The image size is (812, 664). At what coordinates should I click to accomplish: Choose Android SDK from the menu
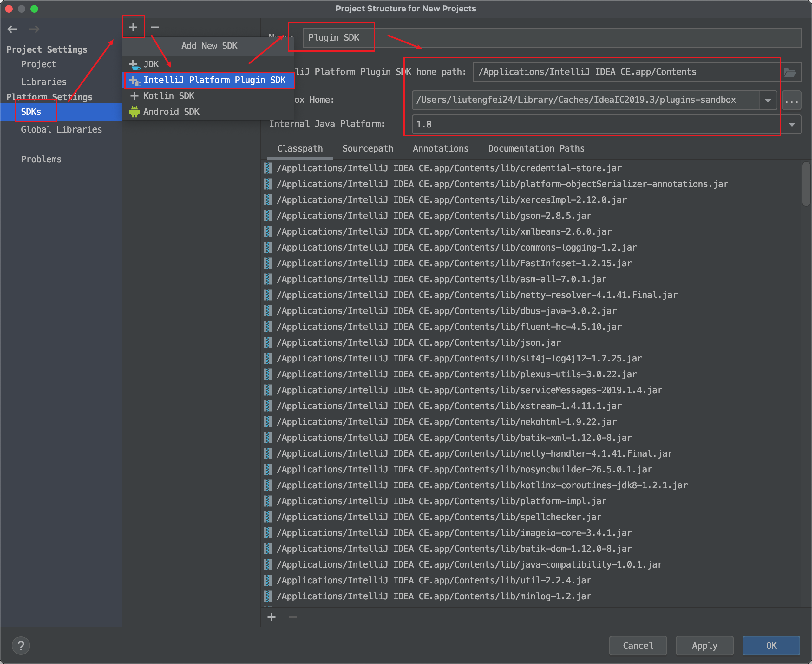pos(208,112)
